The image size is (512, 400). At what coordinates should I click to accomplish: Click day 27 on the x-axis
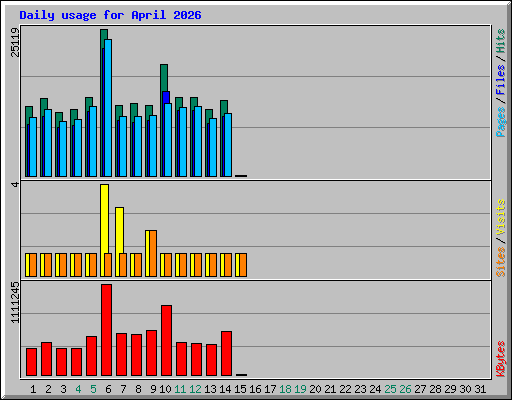coord(420,389)
